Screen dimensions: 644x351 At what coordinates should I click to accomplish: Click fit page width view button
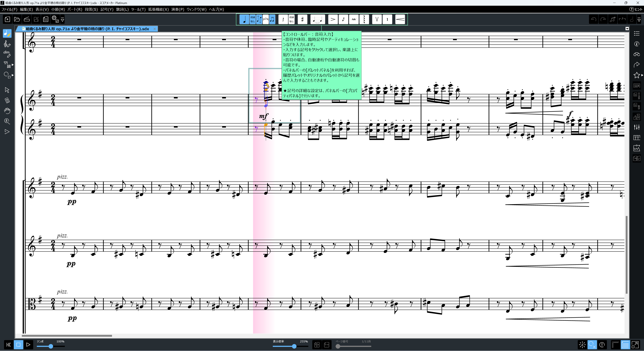[x=327, y=345]
